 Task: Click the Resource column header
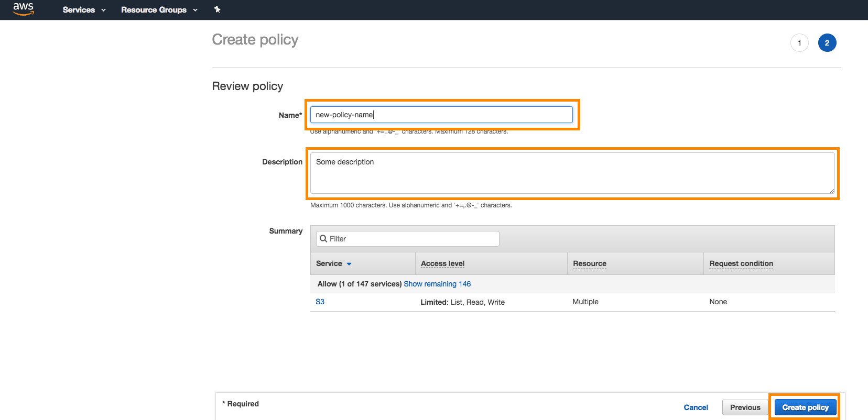pos(590,263)
